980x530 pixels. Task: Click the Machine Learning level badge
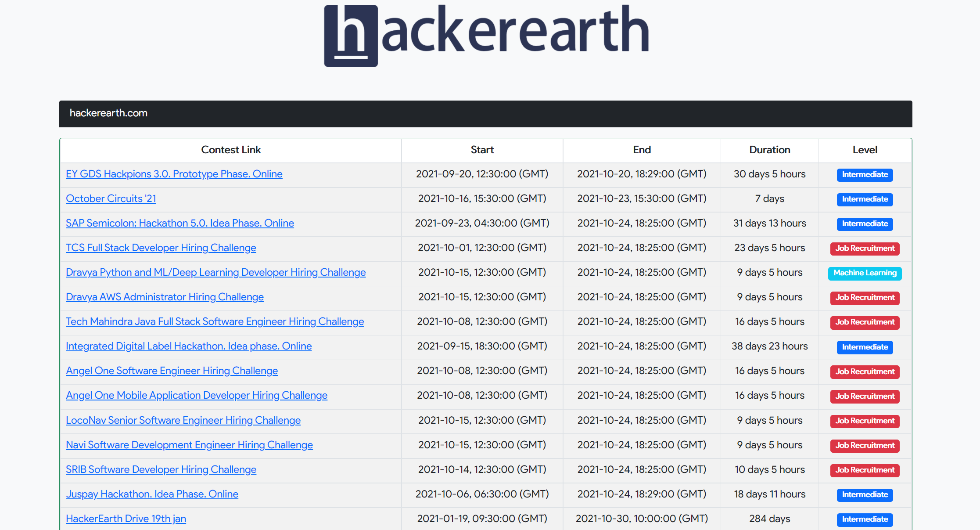tap(865, 273)
